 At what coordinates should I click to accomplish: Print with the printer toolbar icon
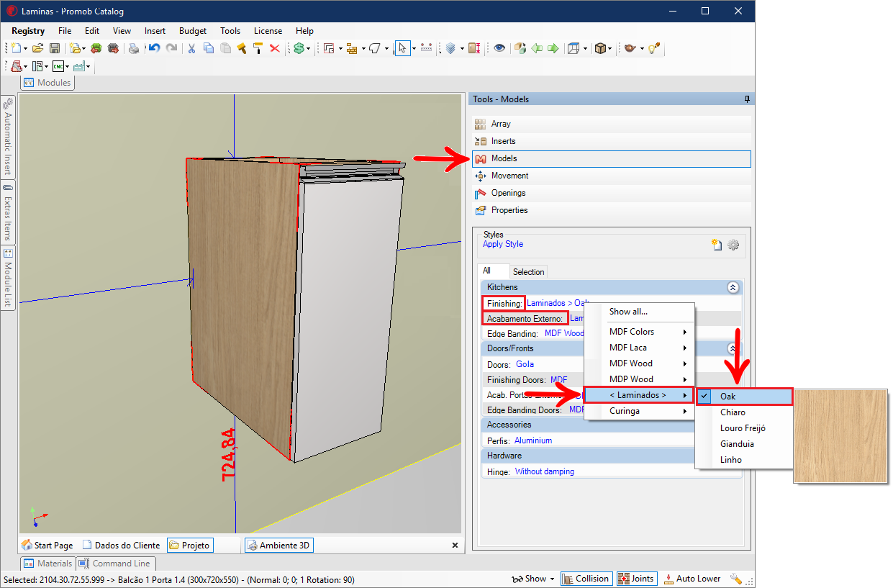tap(134, 48)
